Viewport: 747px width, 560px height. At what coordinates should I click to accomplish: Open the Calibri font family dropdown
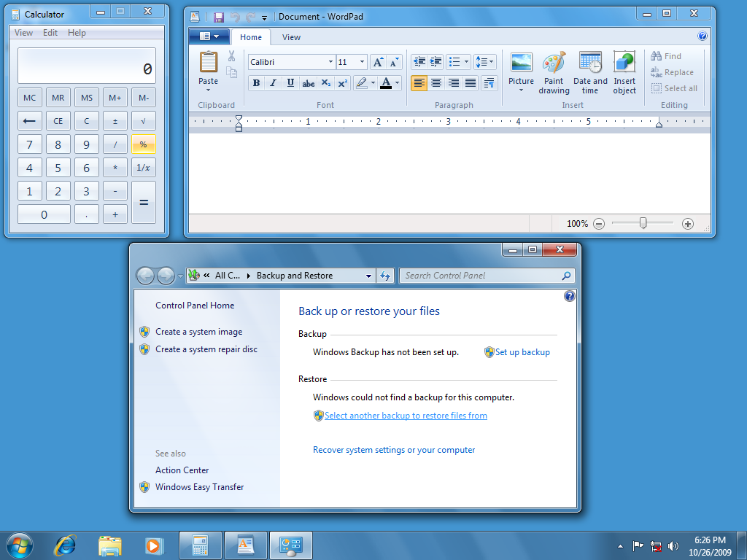[x=330, y=62]
